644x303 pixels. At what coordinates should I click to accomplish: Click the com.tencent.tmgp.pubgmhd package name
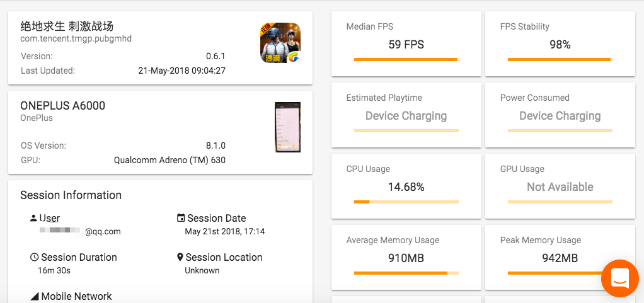(76, 38)
